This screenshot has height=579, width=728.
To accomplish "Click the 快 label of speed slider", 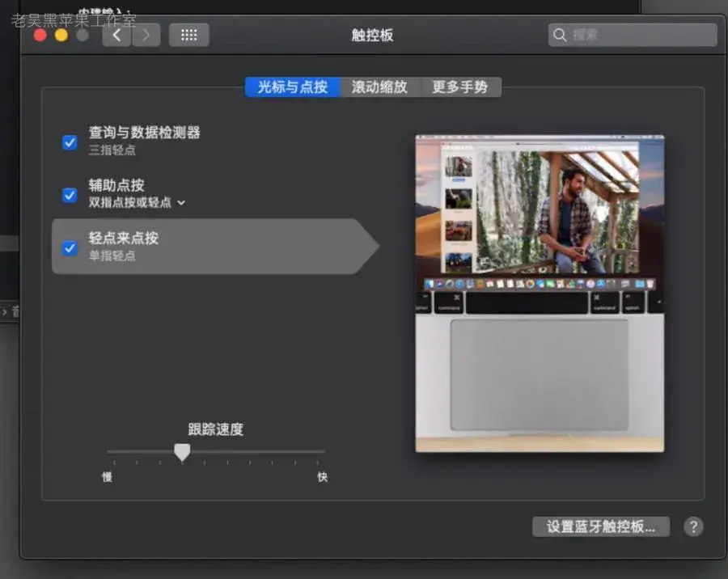I will [323, 477].
